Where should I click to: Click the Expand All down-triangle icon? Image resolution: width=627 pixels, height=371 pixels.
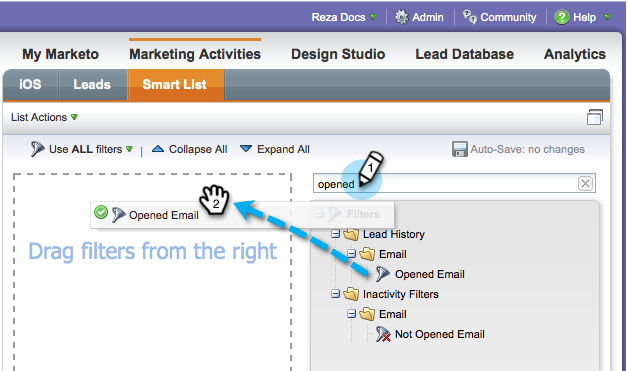pos(246,149)
